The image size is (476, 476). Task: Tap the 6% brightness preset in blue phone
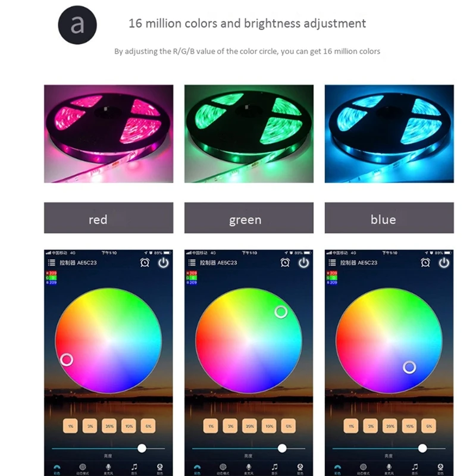(x=428, y=426)
